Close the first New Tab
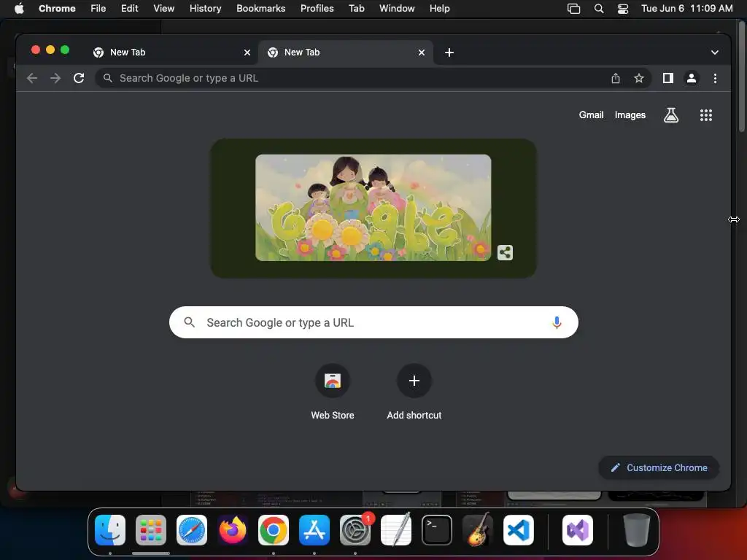This screenshot has height=560, width=747. click(x=247, y=52)
